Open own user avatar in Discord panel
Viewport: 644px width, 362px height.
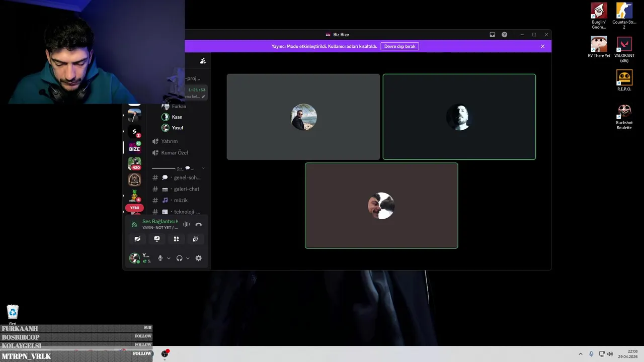pyautogui.click(x=134, y=258)
